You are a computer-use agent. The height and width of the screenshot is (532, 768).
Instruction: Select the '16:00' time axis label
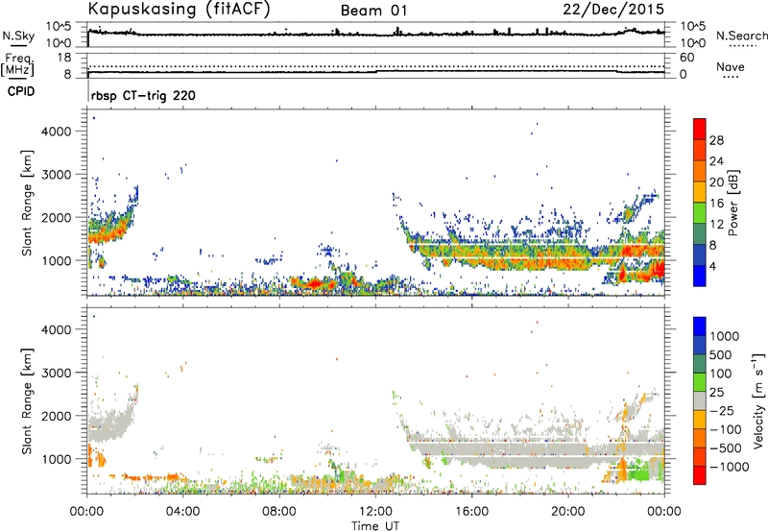(471, 512)
